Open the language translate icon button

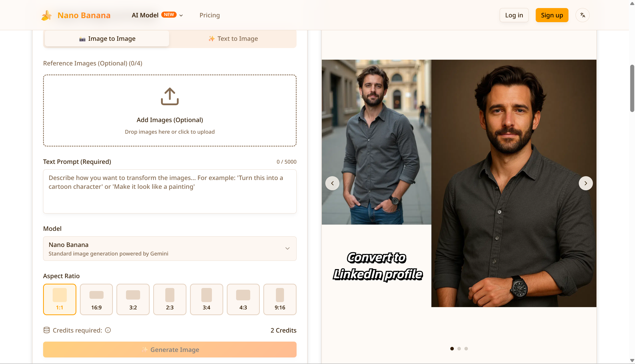(582, 15)
